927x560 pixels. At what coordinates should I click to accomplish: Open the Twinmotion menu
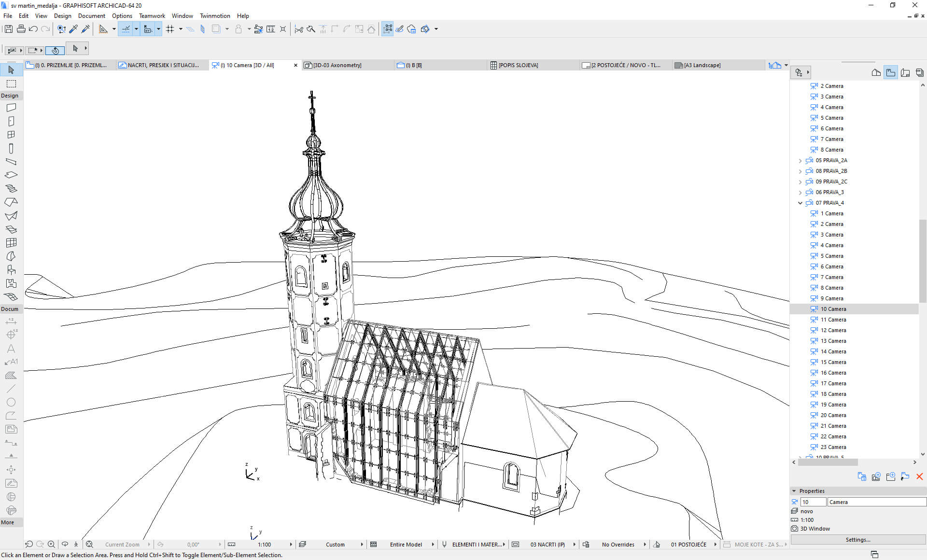click(215, 16)
